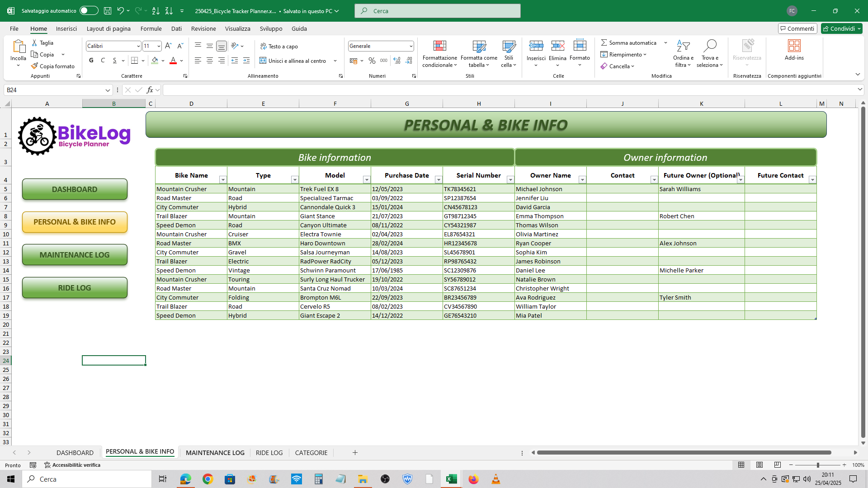Open the Generale number format dropdown
868x488 pixels.
pos(410,46)
